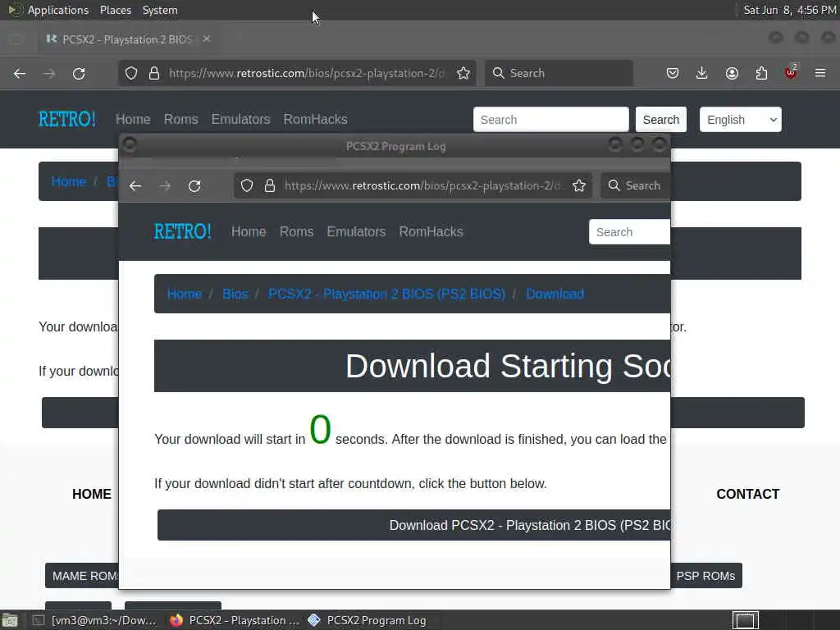
Task: Open the Places menu
Action: click(116, 10)
